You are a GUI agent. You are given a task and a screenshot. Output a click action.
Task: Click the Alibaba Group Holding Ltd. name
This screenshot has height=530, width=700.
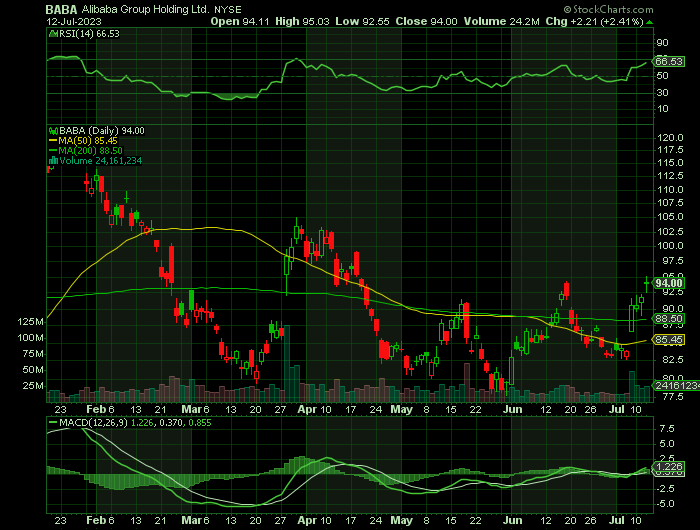pos(145,9)
